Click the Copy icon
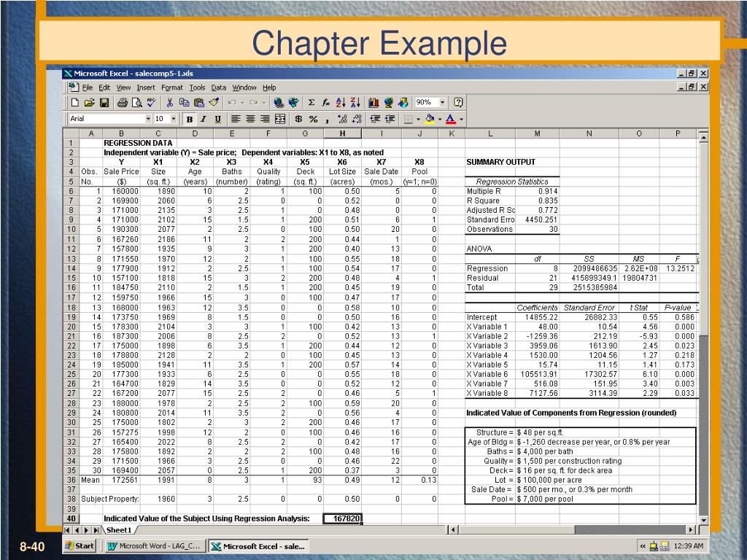Screen dimensions: 747x560 pyautogui.click(x=185, y=102)
